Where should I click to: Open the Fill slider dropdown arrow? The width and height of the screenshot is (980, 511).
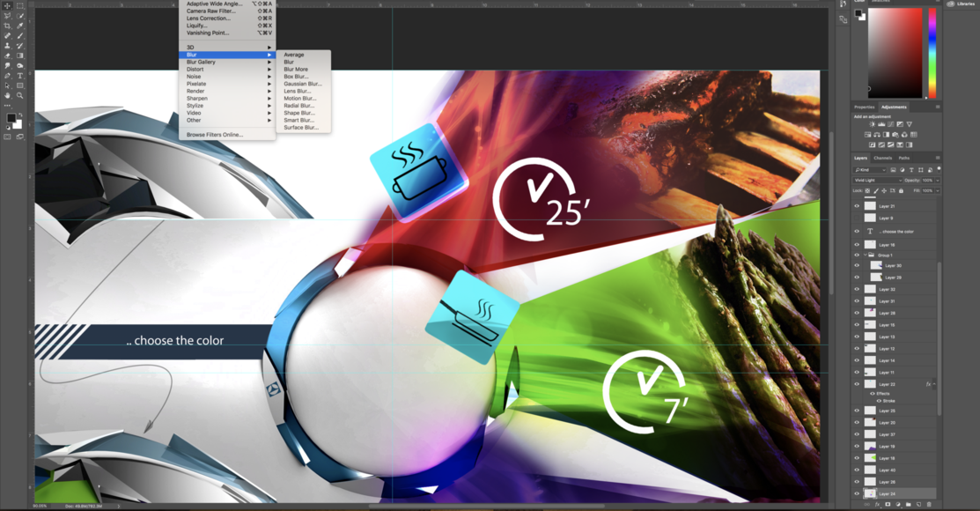pyautogui.click(x=938, y=191)
